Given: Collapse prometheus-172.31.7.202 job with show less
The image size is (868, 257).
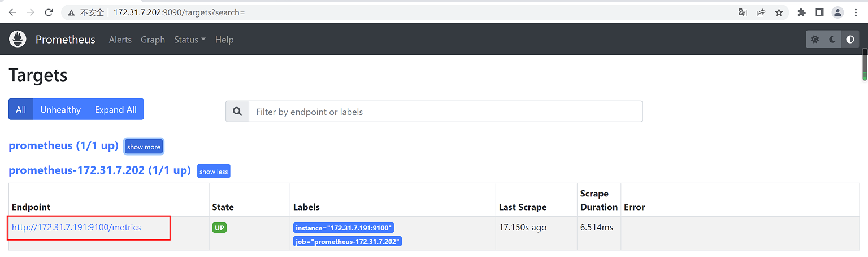Looking at the screenshot, I should coord(214,172).
